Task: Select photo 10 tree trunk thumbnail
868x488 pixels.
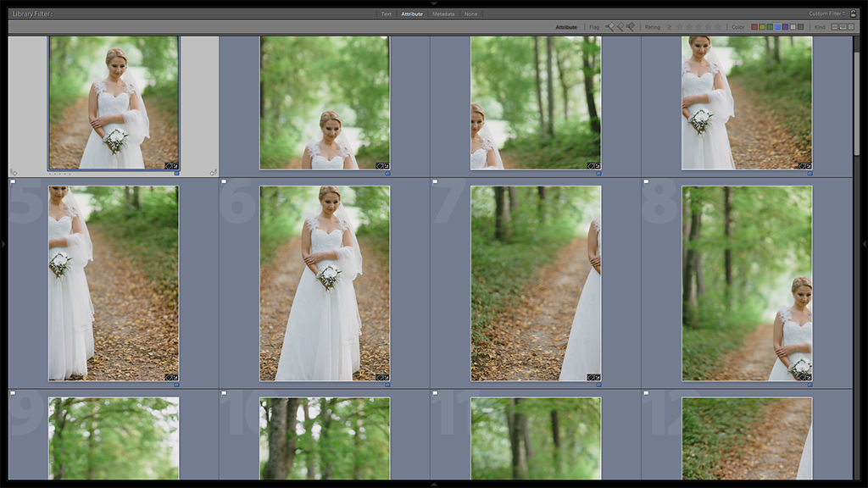Action: [x=325, y=438]
